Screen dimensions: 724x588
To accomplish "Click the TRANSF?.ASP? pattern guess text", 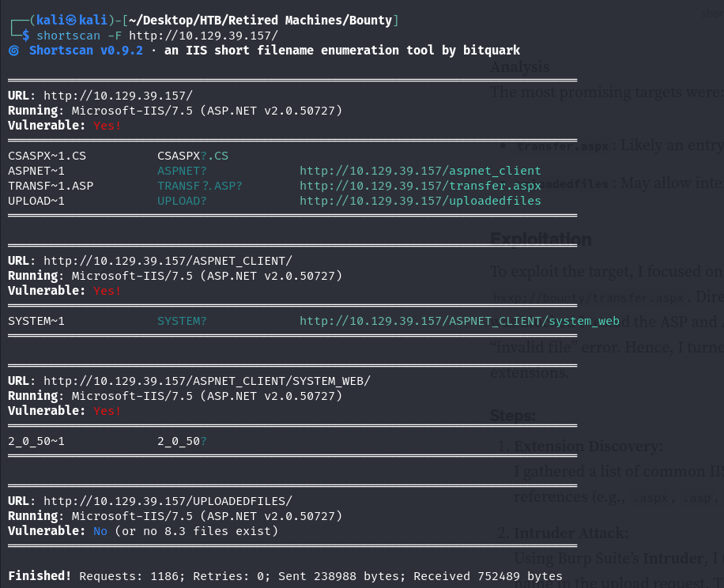I will pyautogui.click(x=199, y=186).
